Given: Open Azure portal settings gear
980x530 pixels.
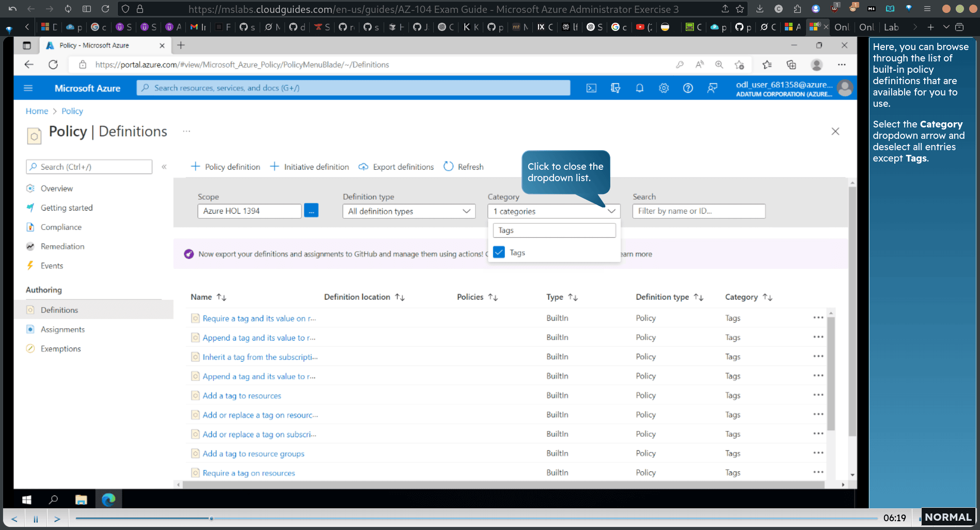Looking at the screenshot, I should (x=663, y=88).
